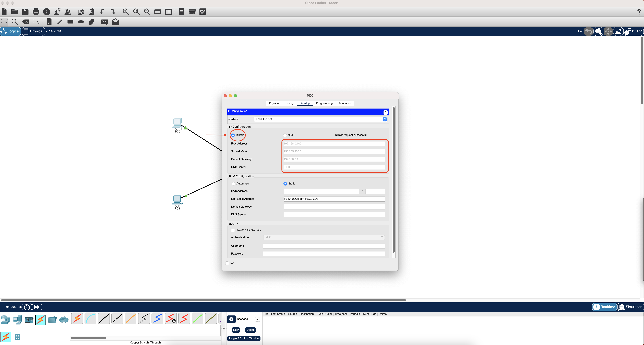Click the PC0 window vertical scrollbar
The image size is (644, 345).
point(393,180)
